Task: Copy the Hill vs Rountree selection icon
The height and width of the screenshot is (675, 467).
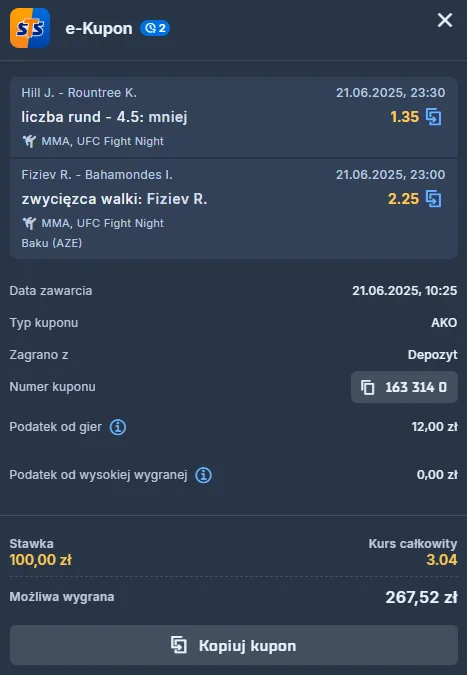Action: pos(433,117)
